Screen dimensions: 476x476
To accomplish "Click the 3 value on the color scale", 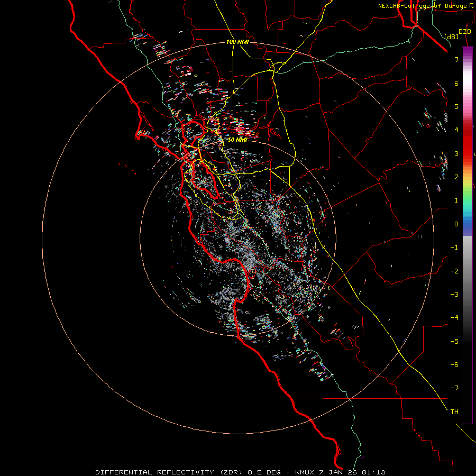I will pyautogui.click(x=456, y=153).
